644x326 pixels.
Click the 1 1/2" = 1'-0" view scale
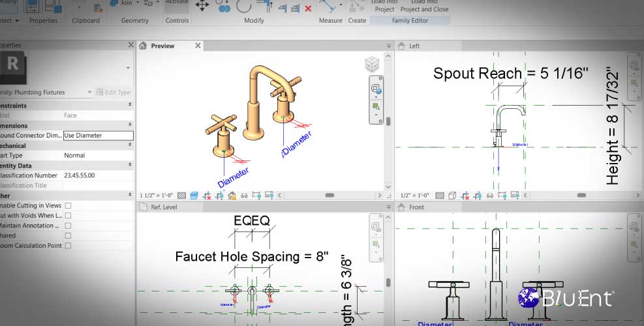(x=157, y=196)
